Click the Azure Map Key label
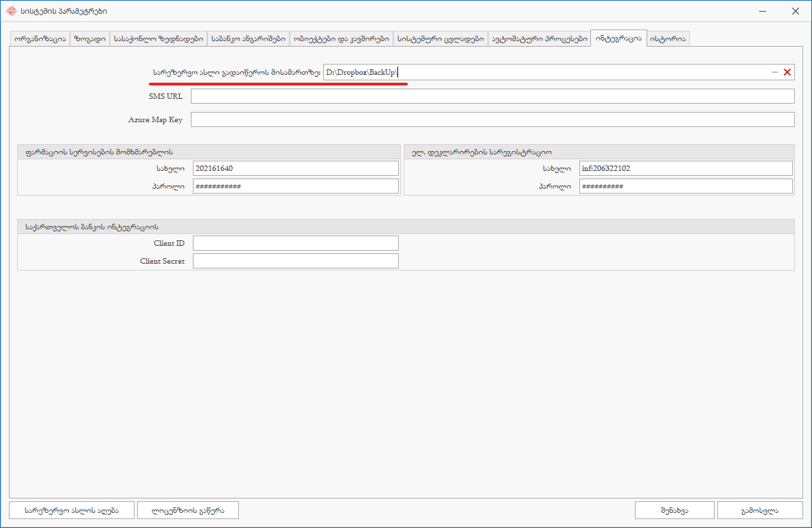812x528 pixels. tap(155, 119)
